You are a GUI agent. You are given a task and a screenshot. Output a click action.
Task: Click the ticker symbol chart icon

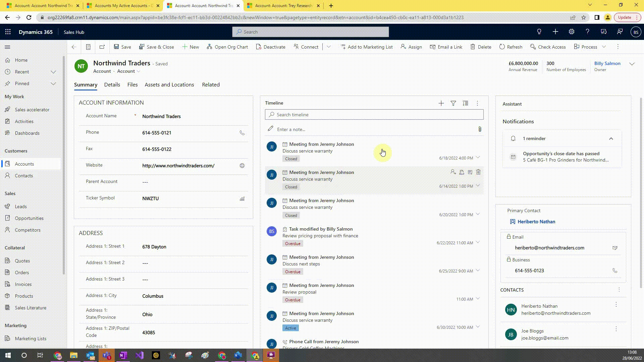(242, 198)
